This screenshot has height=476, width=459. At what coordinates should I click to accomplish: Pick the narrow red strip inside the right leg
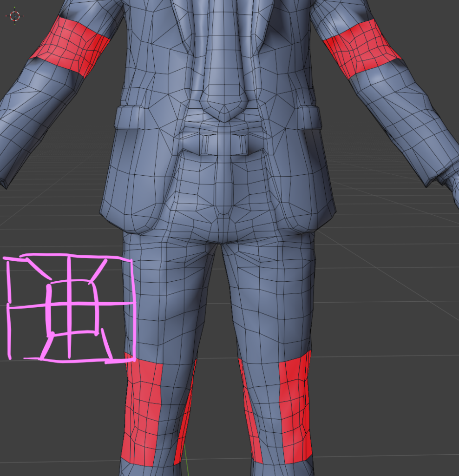point(250,414)
